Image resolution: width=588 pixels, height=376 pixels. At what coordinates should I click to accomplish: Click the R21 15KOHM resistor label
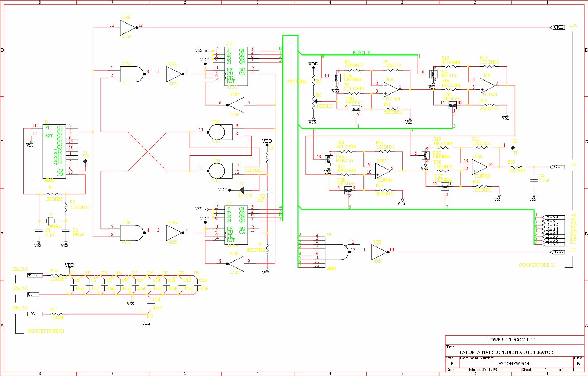[481, 141]
